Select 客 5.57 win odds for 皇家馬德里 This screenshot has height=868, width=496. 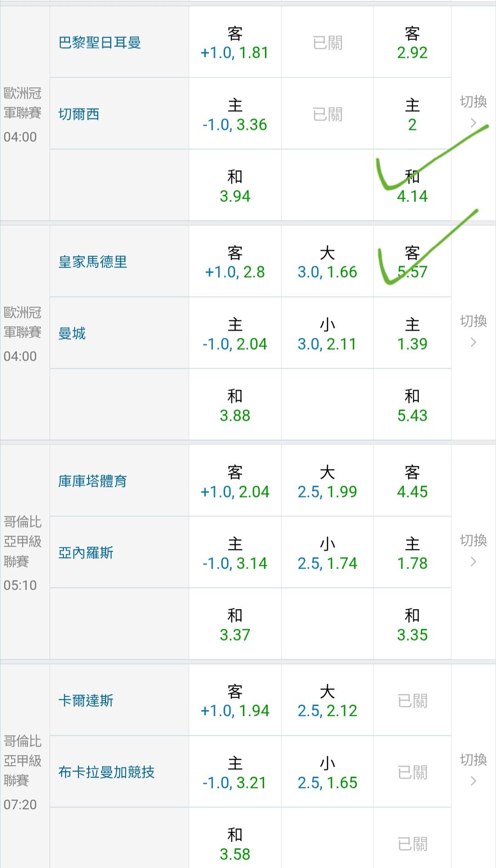[412, 262]
